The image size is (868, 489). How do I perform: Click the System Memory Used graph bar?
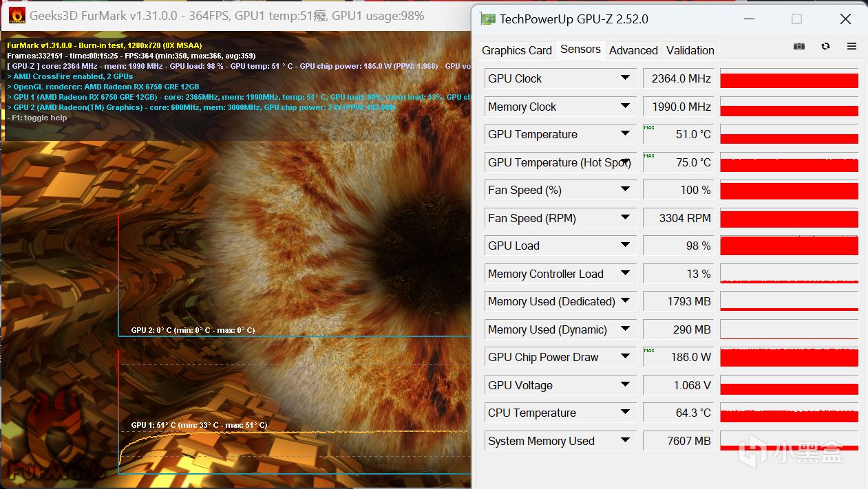click(x=790, y=441)
